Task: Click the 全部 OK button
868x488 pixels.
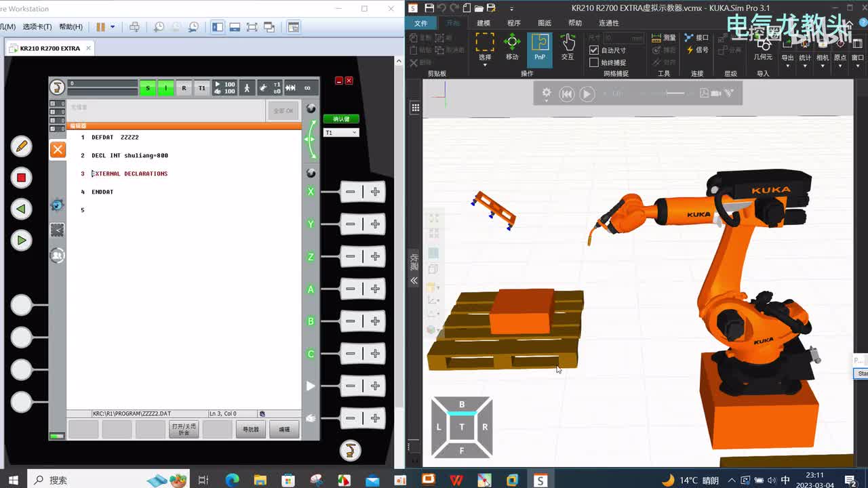Action: [283, 110]
